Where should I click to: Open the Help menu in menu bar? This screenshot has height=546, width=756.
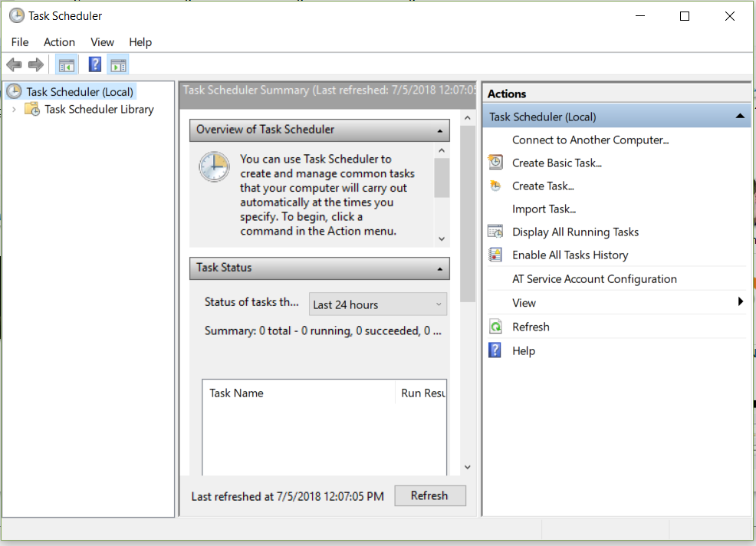pyautogui.click(x=140, y=42)
